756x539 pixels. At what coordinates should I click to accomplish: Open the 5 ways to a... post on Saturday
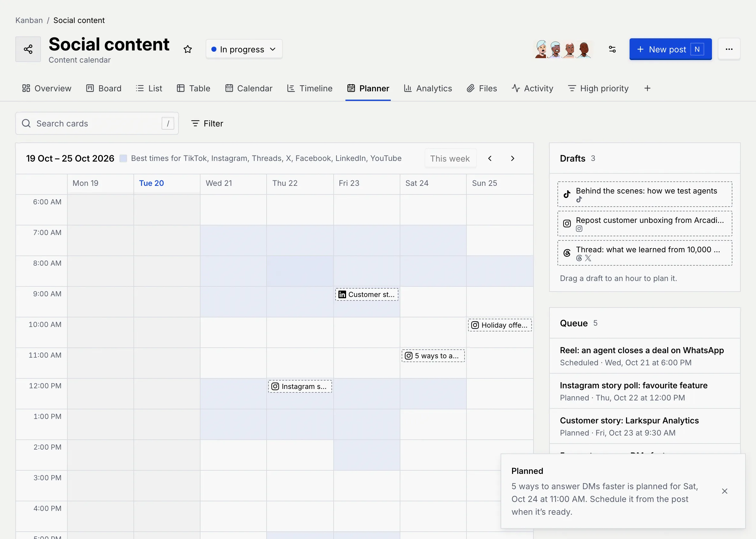pos(433,355)
